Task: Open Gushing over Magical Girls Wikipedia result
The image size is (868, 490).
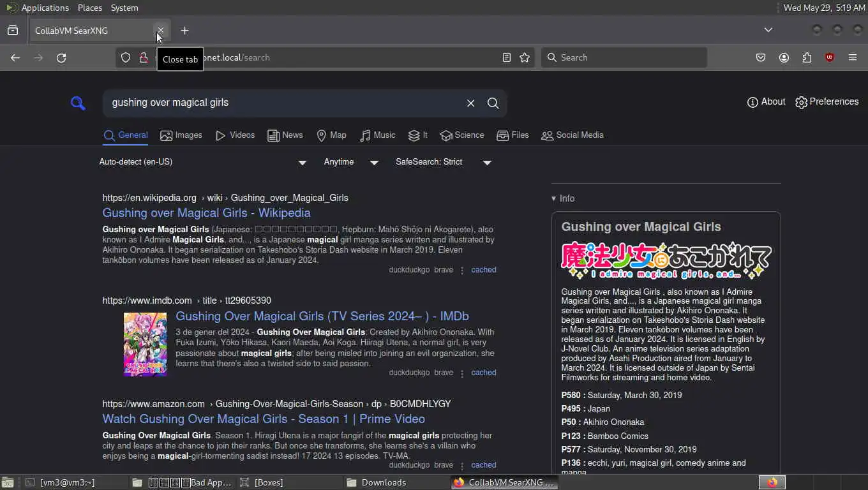Action: point(206,213)
